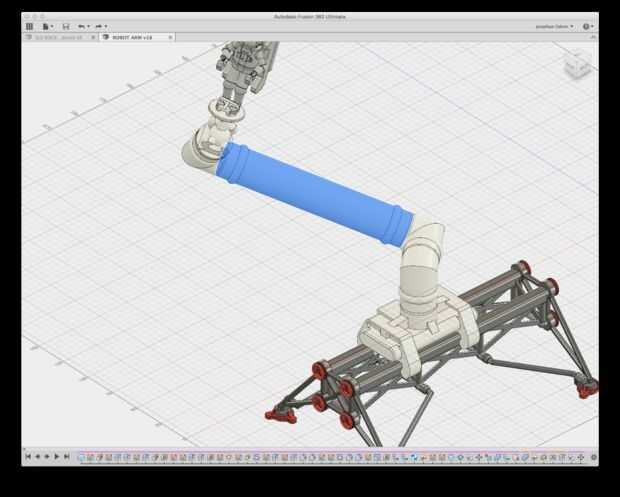The image size is (620, 497).
Task: Click the ViewCube in the viewport corner
Action: click(x=578, y=66)
